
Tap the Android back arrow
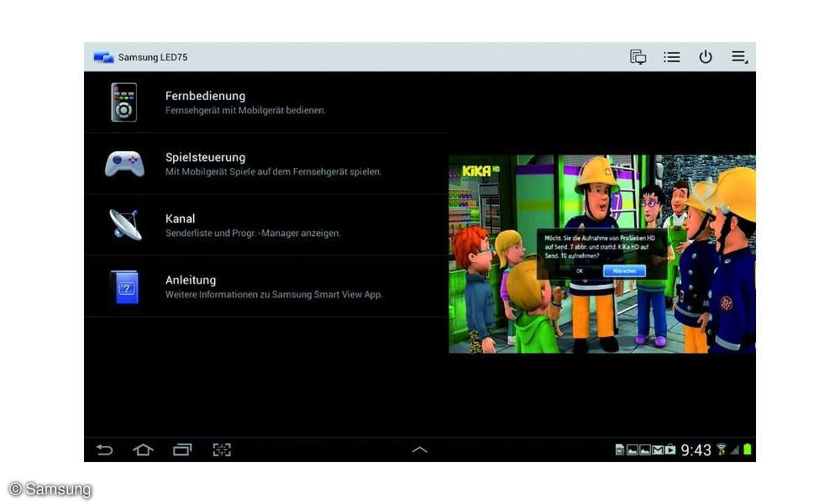(x=104, y=450)
